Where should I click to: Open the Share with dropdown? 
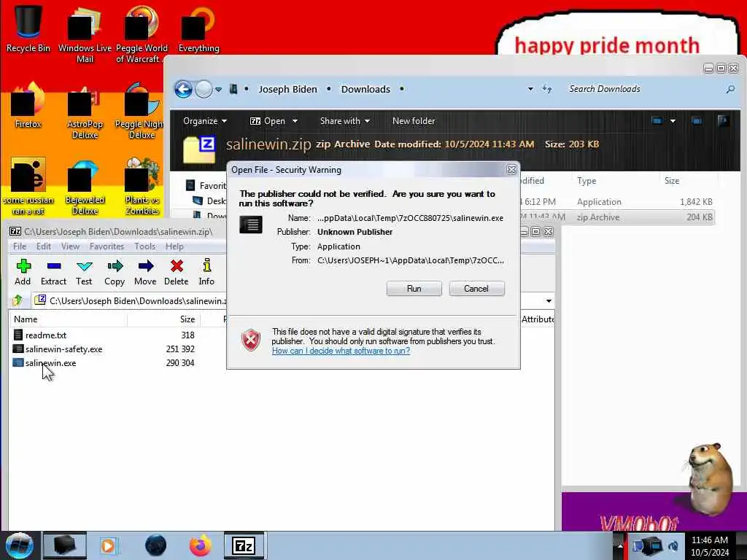click(x=345, y=121)
